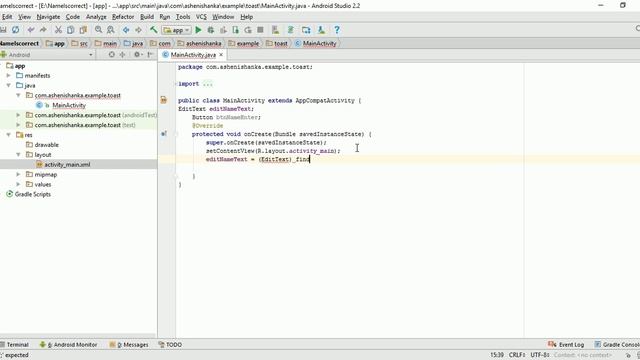Open the Code menu
640x360 pixels.
pyautogui.click(x=73, y=17)
